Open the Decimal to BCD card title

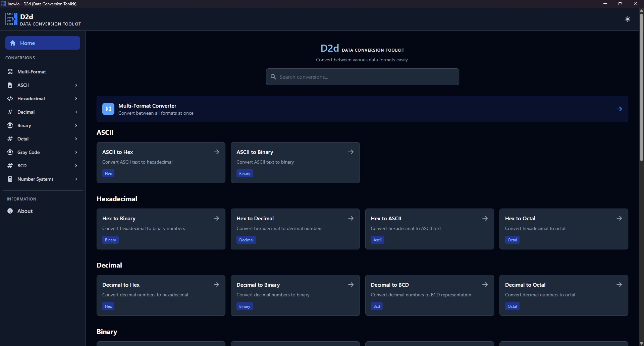(390, 285)
